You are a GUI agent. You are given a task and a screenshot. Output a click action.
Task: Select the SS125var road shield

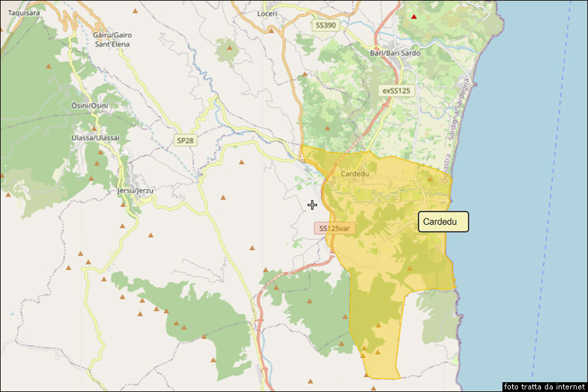coord(334,228)
